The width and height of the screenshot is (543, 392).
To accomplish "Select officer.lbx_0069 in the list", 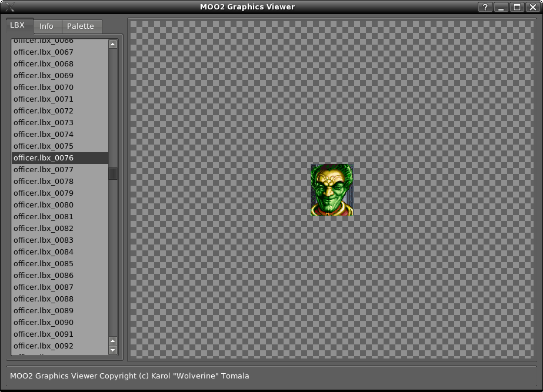I will point(60,75).
